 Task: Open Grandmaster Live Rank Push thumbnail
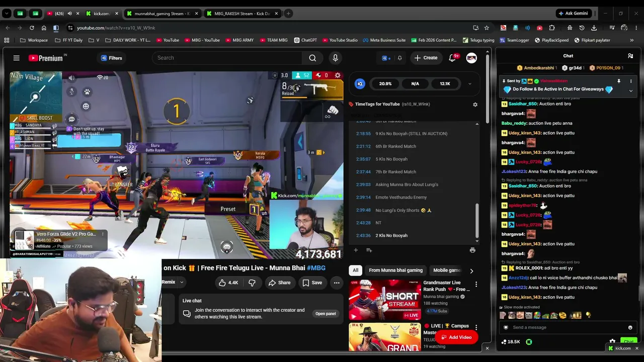(x=385, y=300)
